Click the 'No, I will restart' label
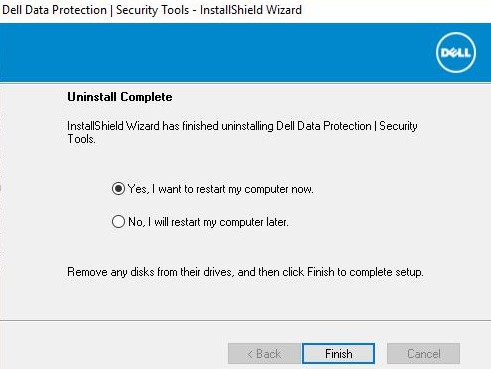 click(208, 222)
